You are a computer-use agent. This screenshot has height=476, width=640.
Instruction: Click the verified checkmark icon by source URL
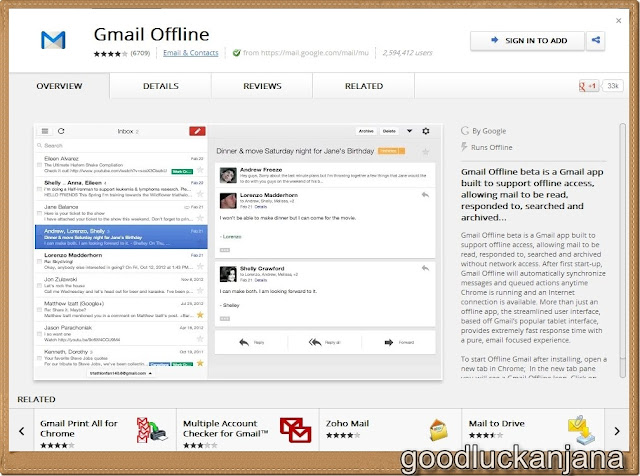(x=236, y=53)
